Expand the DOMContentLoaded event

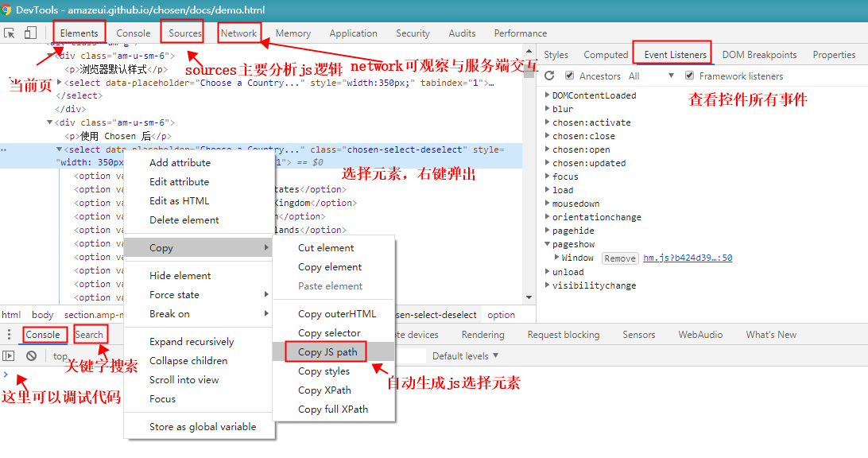(548, 95)
